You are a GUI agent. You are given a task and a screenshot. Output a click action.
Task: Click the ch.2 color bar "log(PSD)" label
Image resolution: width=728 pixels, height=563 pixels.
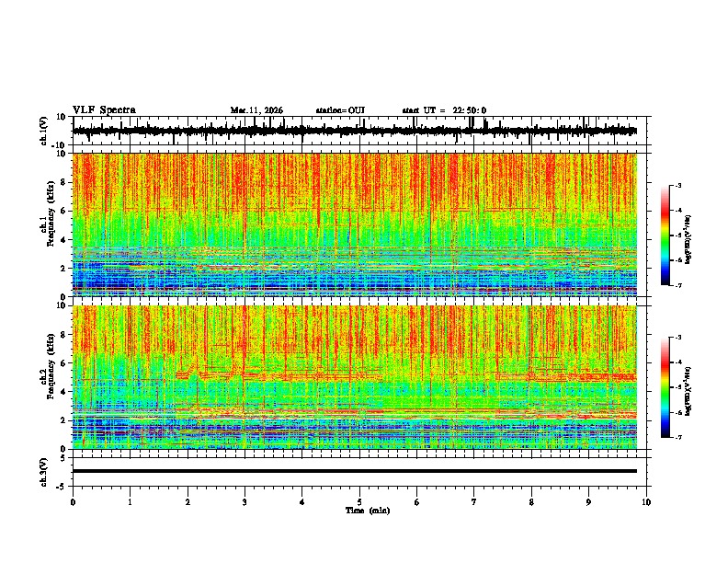[x=688, y=391]
